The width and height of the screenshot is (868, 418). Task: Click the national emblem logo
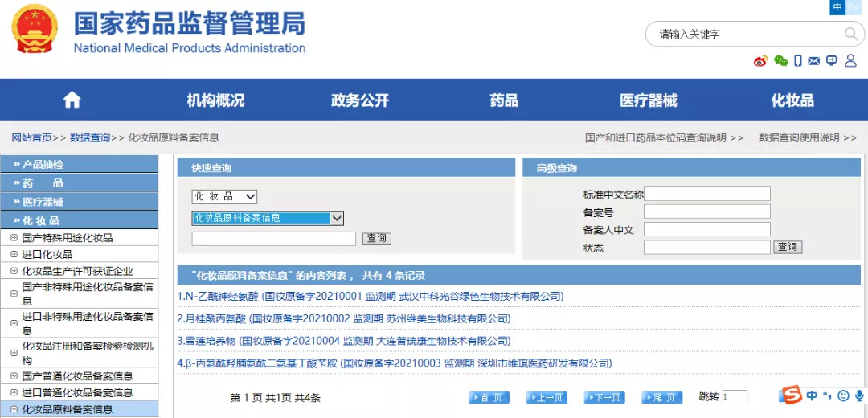(x=35, y=29)
